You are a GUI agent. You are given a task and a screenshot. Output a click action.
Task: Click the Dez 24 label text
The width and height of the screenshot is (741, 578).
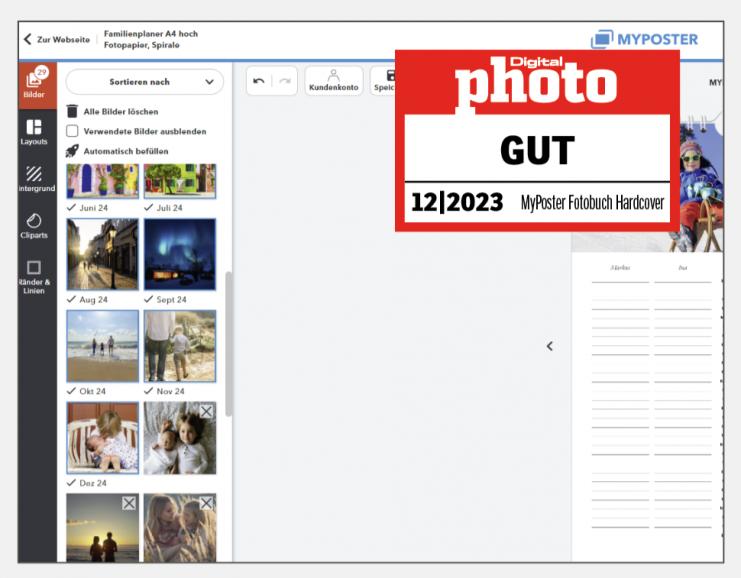(93, 483)
